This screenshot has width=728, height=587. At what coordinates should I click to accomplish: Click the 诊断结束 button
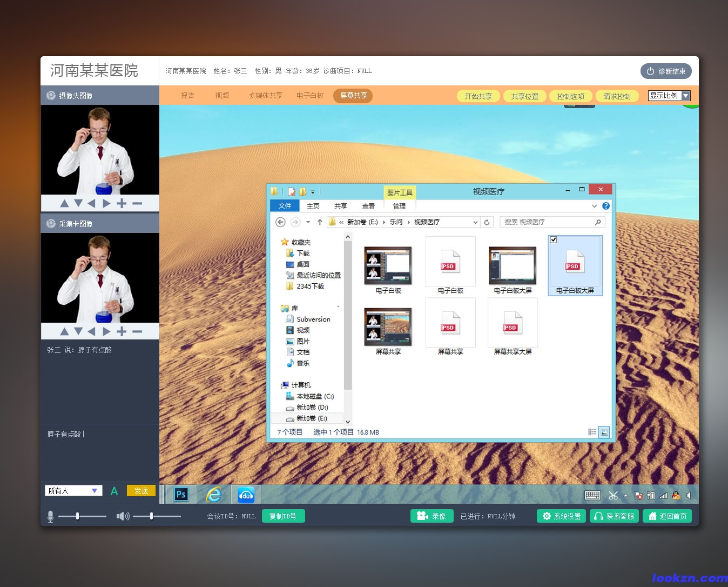(x=666, y=71)
